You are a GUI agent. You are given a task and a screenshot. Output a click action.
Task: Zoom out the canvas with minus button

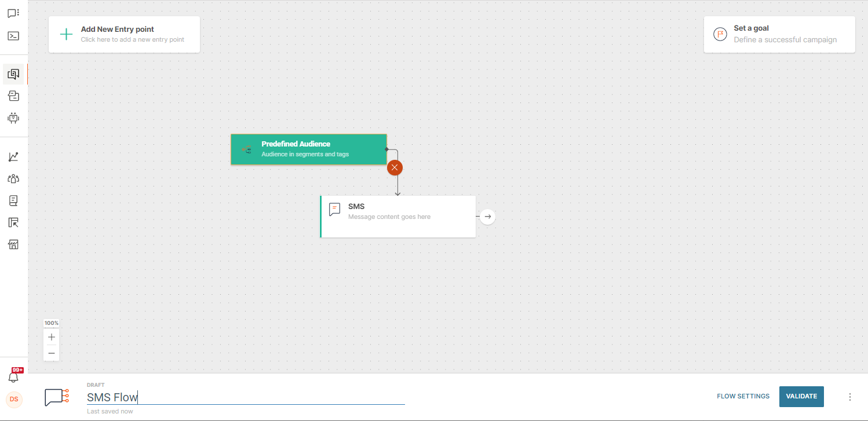(x=52, y=353)
